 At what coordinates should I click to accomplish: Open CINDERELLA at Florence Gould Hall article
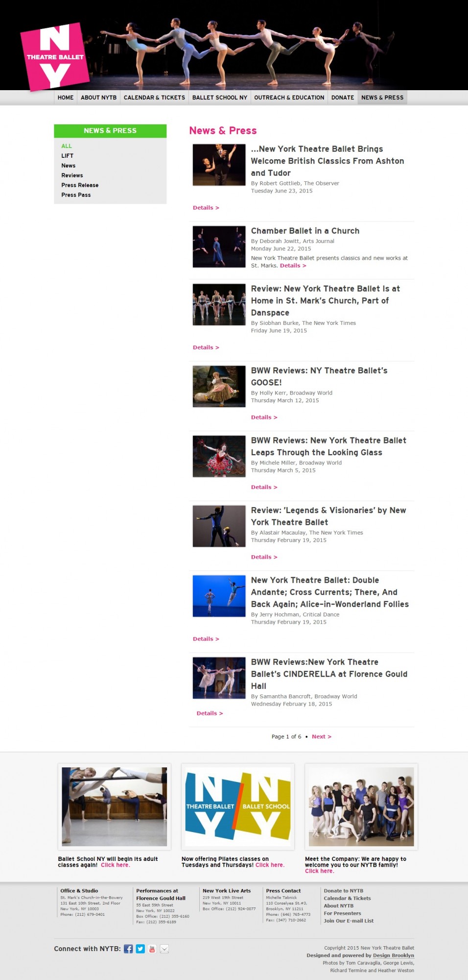(x=329, y=674)
